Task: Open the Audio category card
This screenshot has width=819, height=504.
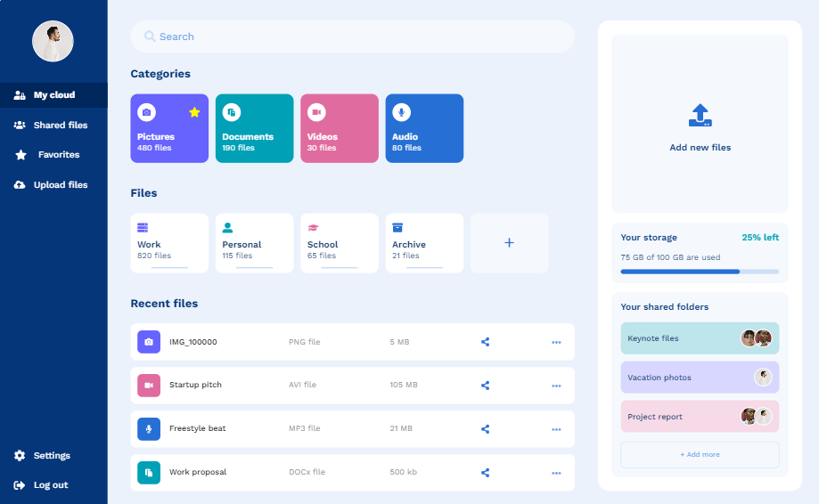Action: 424,128
